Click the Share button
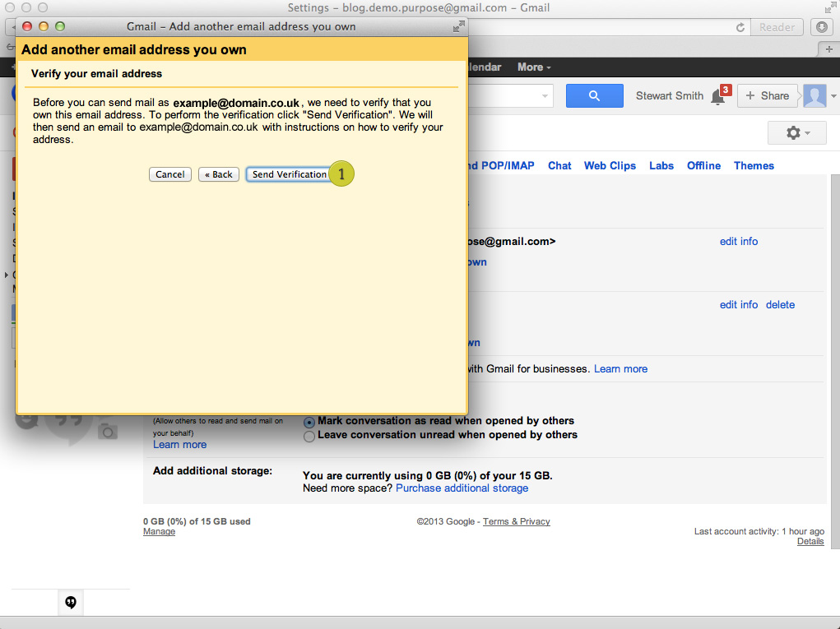Viewport: 840px width, 629px height. 767,96
